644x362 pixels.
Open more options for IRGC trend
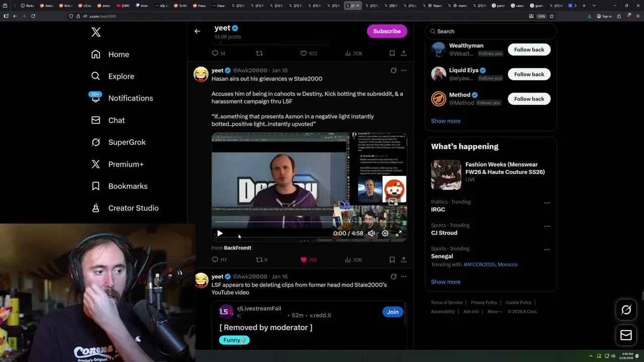(x=547, y=203)
